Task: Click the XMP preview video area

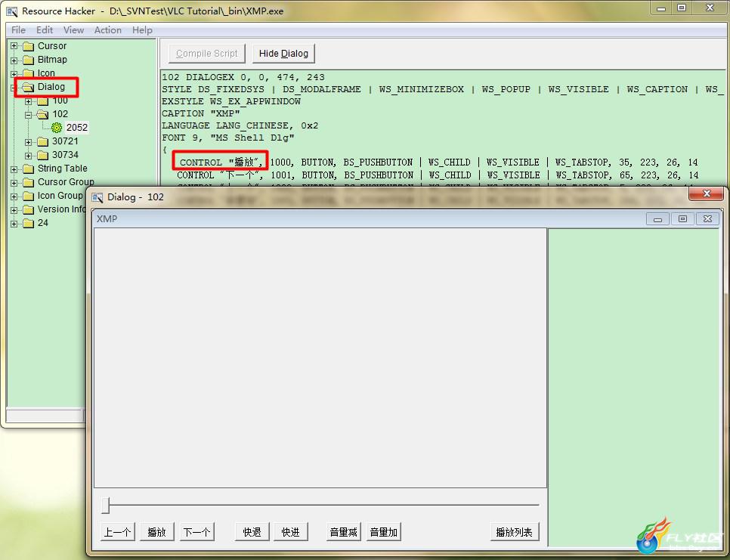Action: point(320,357)
